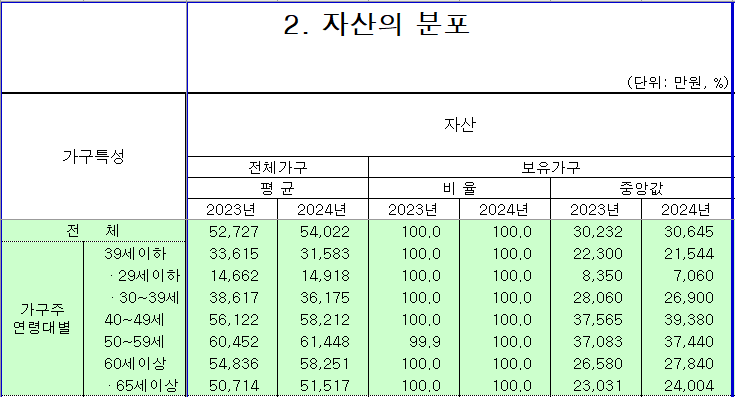Click the cell with value 7,060
Viewport: 735px width, 397px height.
[687, 276]
